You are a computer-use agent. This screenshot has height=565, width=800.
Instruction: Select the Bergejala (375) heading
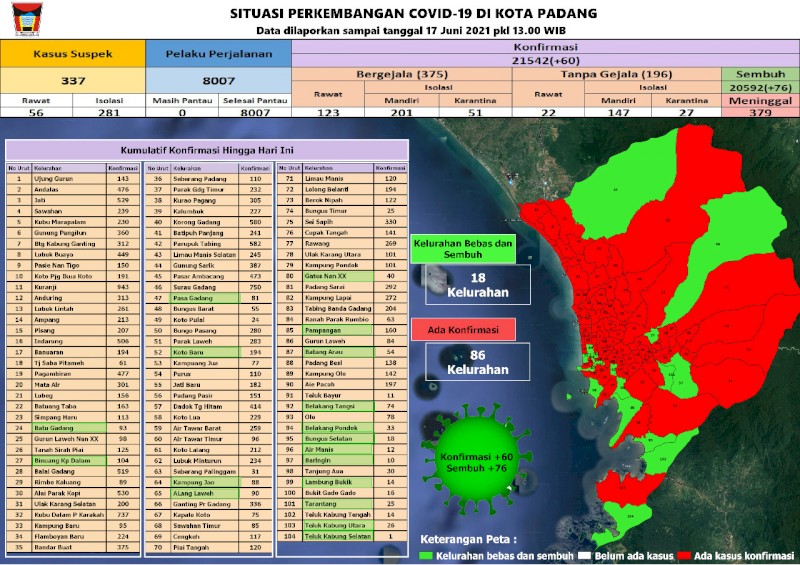(402, 74)
